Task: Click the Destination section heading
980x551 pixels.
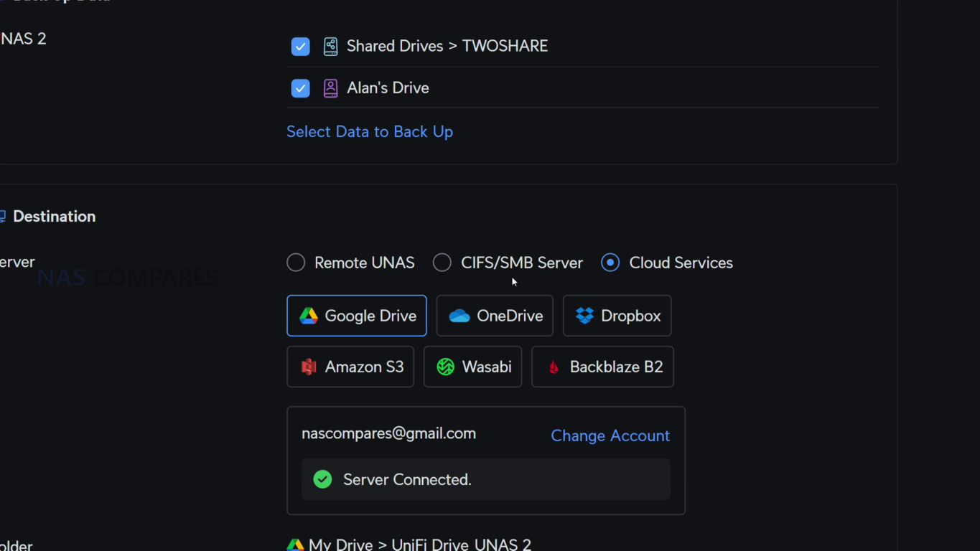Action: [x=54, y=216]
